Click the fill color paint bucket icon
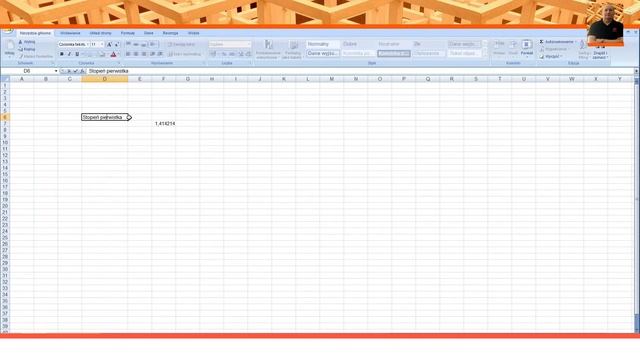 (102, 54)
